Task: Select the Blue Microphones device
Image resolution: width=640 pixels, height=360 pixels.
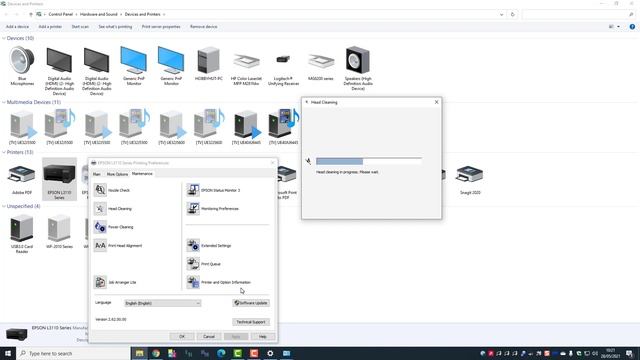Action: pos(22,66)
